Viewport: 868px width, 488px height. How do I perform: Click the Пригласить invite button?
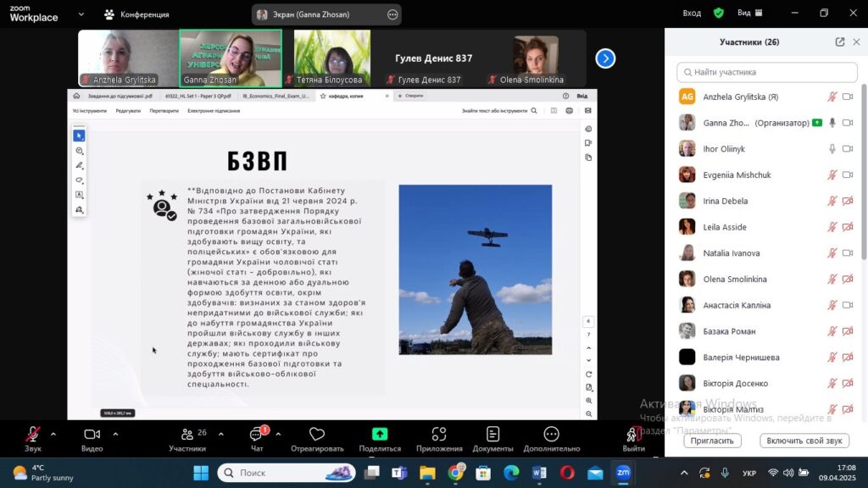point(712,441)
